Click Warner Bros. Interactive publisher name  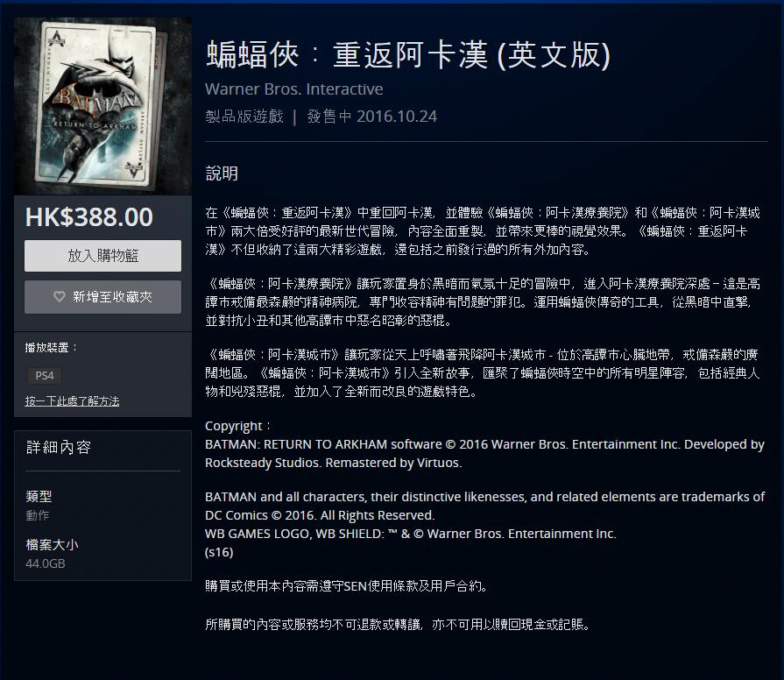(294, 89)
